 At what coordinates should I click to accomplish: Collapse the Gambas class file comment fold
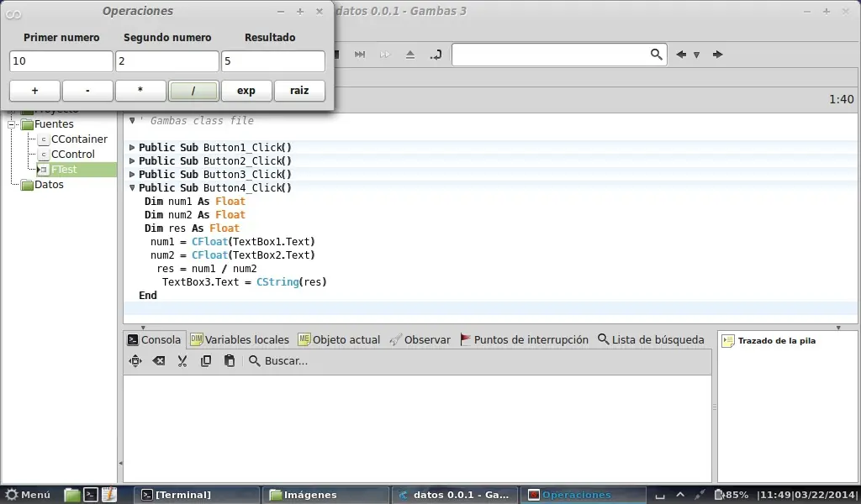click(132, 121)
